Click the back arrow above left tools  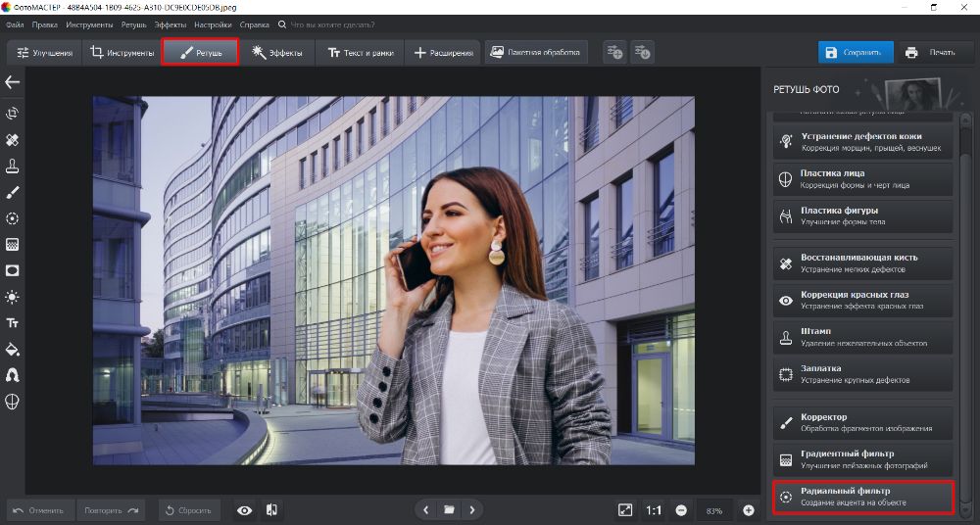[x=13, y=82]
